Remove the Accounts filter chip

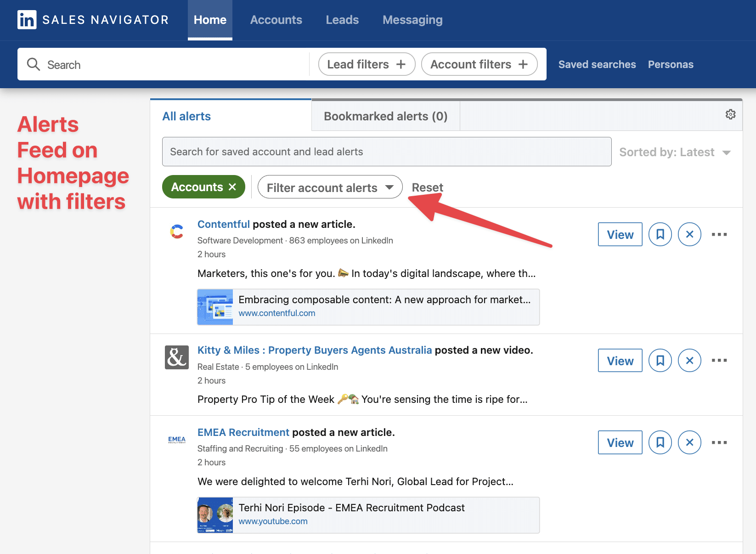click(232, 187)
